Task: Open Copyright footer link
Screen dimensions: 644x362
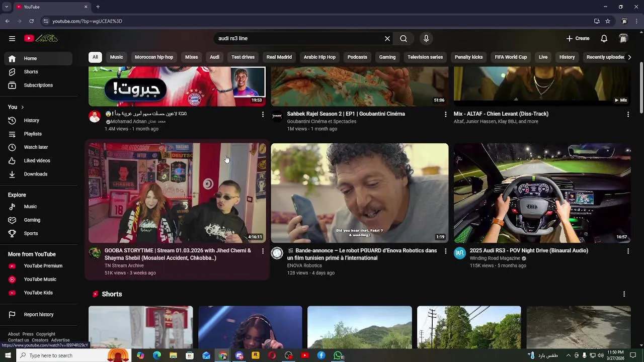Action: pos(46,334)
